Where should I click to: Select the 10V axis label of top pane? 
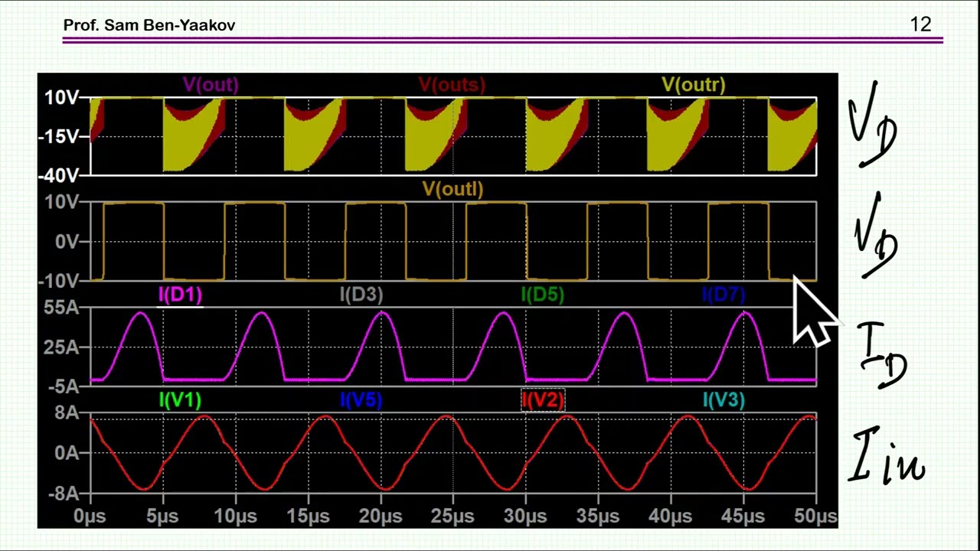61,97
